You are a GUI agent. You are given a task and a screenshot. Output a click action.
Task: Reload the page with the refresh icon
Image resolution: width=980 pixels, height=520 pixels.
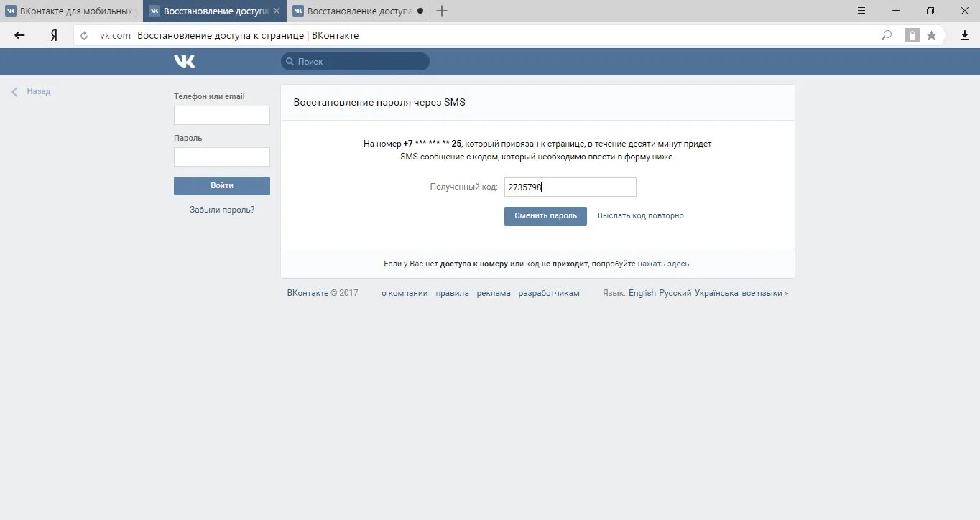[84, 35]
